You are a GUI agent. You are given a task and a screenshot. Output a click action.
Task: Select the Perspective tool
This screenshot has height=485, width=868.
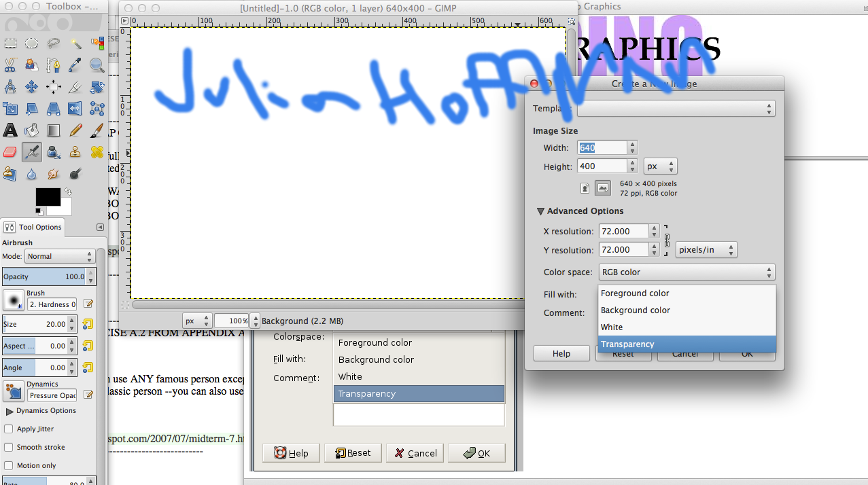coord(53,109)
